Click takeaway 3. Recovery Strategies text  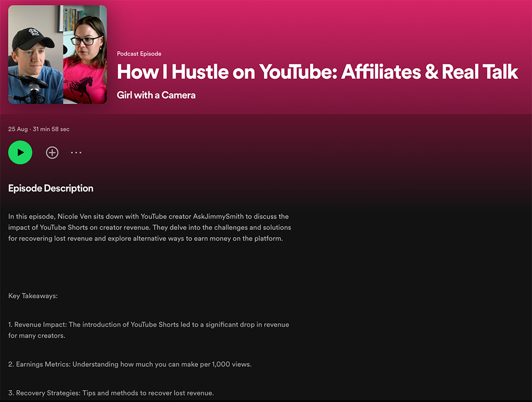click(111, 393)
